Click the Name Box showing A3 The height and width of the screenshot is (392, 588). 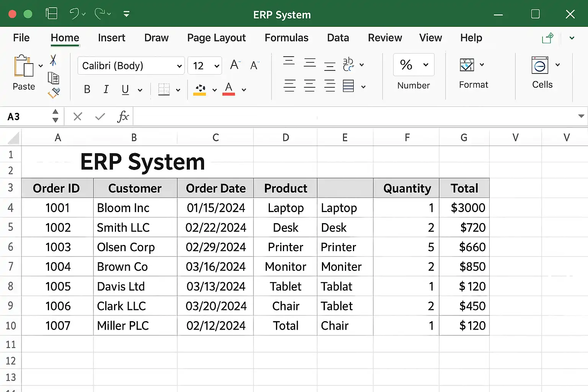27,116
